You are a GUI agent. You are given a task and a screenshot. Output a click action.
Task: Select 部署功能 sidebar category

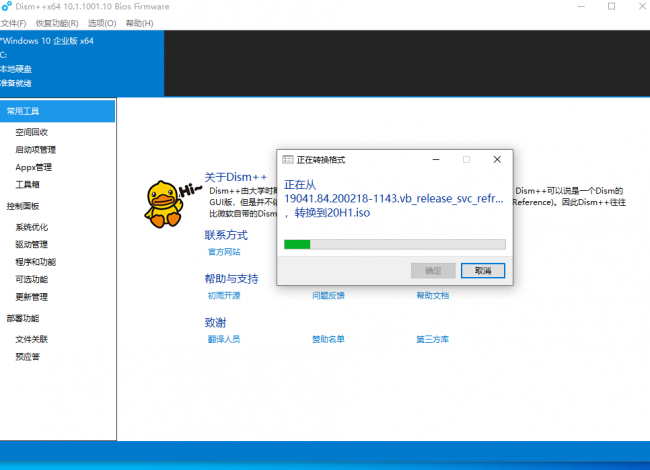[23, 318]
